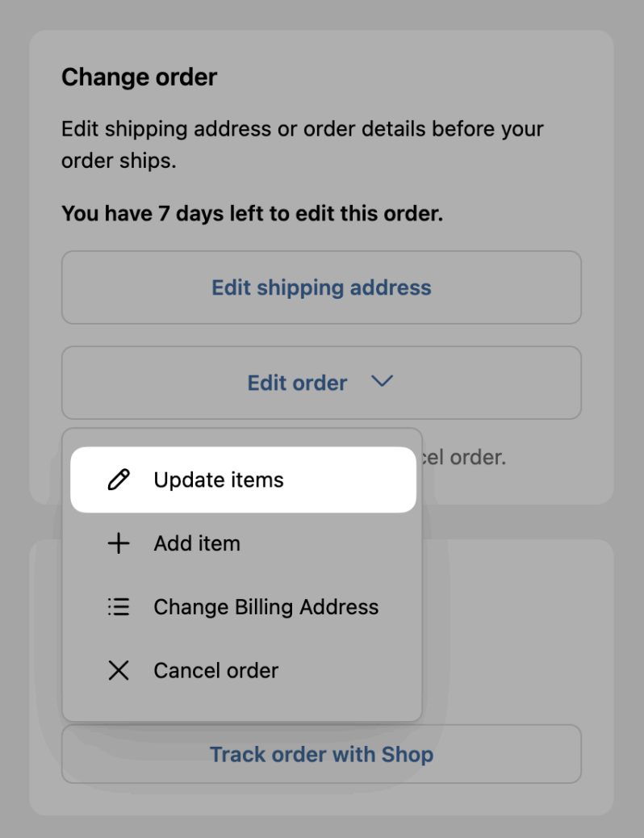Click empty area of the lower order card

(529, 631)
